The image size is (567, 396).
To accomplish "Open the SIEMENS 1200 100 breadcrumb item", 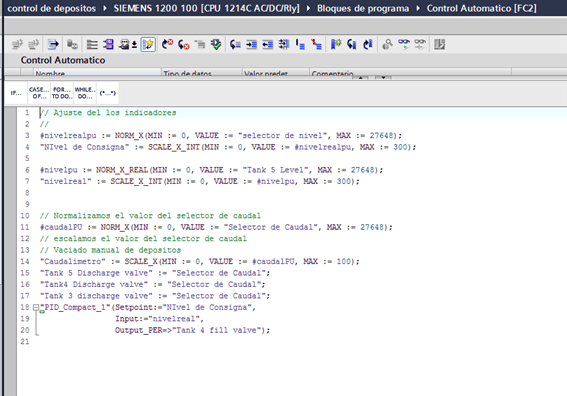I will (x=206, y=8).
